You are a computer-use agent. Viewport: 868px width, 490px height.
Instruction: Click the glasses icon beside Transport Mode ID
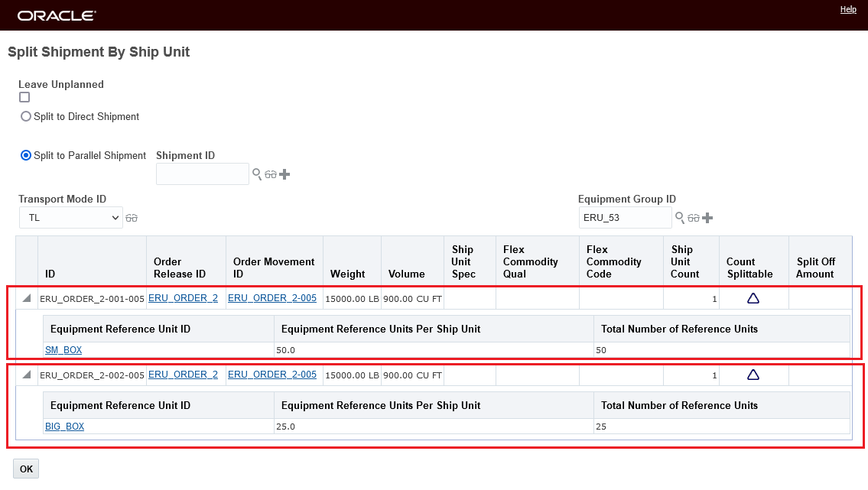tap(132, 218)
